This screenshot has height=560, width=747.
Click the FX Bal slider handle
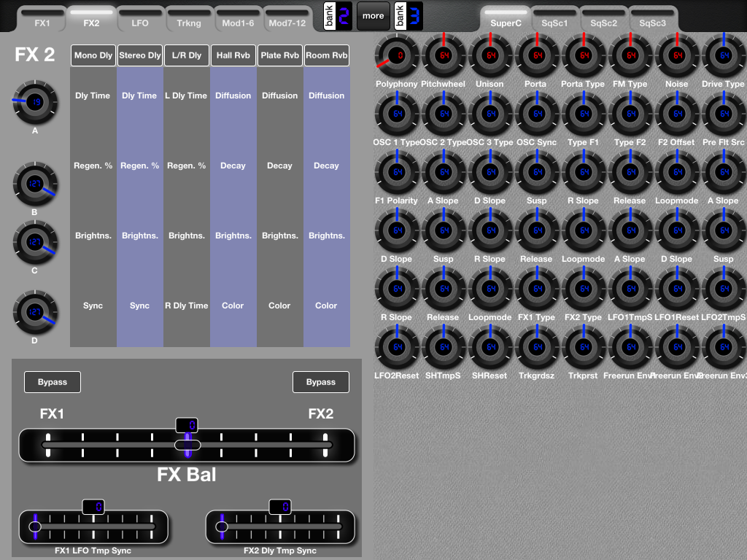pyautogui.click(x=187, y=446)
